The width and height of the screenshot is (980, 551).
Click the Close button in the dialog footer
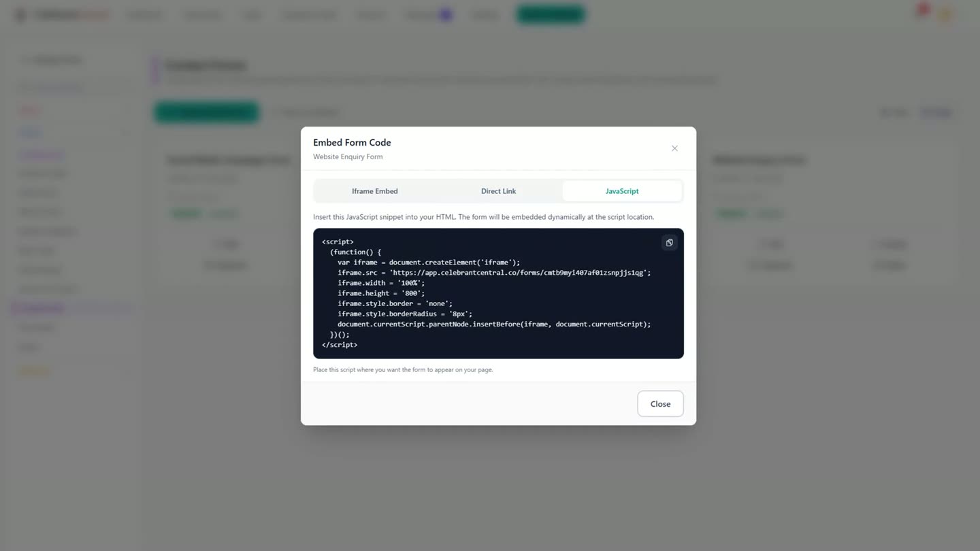(660, 404)
